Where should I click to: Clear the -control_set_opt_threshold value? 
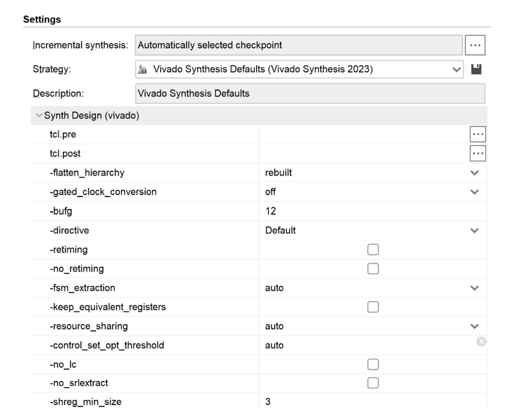pyautogui.click(x=481, y=342)
